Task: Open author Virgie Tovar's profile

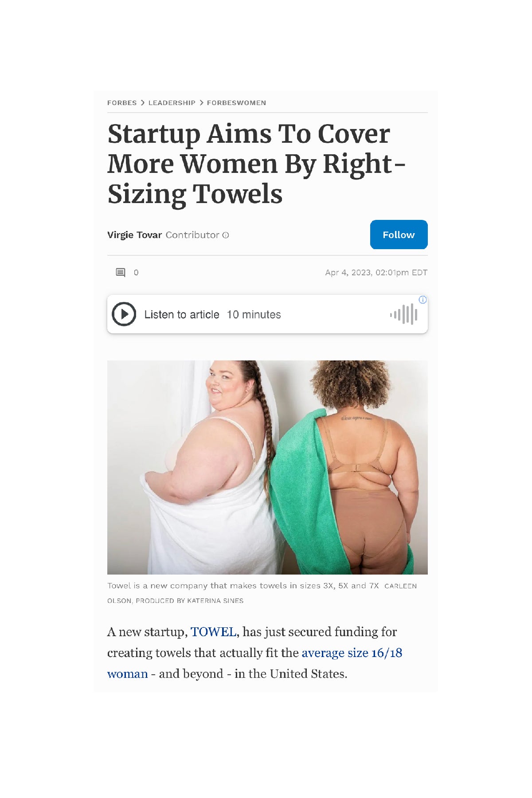Action: 134,235
